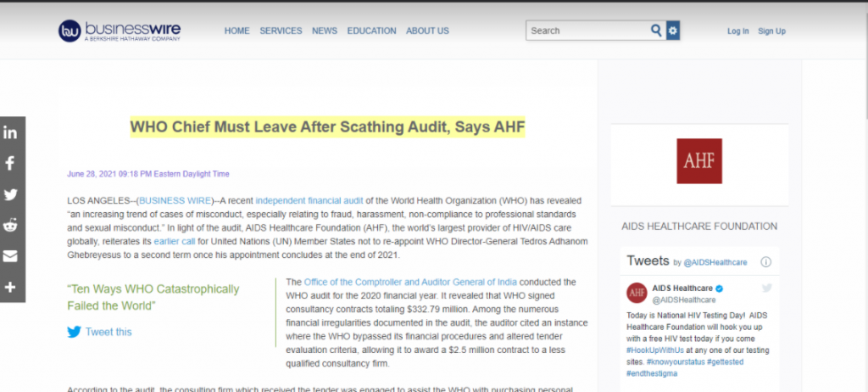Click the Log In link
The image size is (868, 392).
click(738, 31)
